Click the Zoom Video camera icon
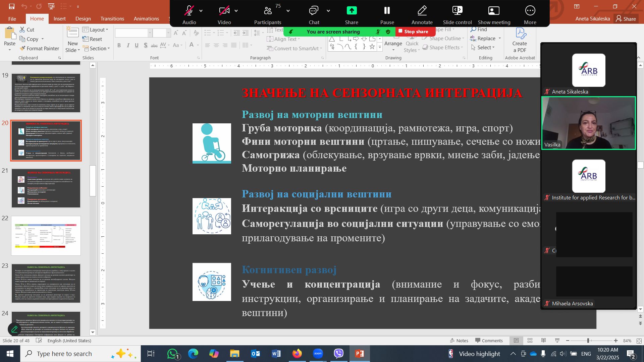 (224, 11)
